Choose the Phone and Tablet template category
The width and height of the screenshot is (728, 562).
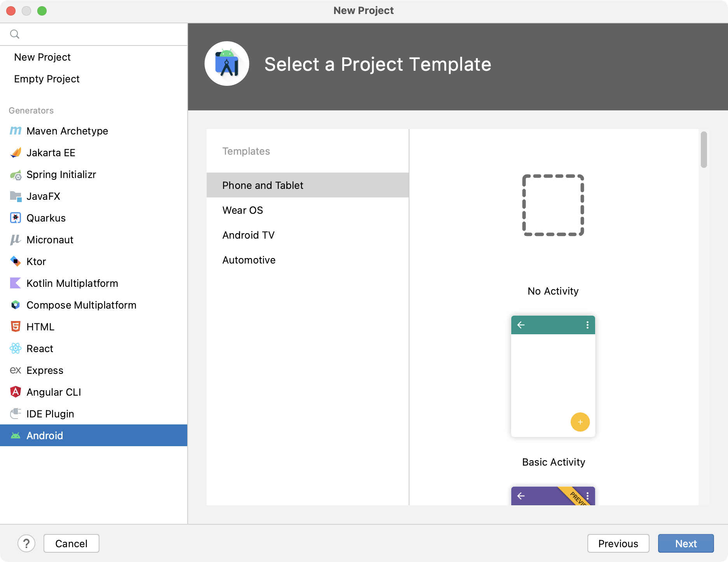[308, 185]
